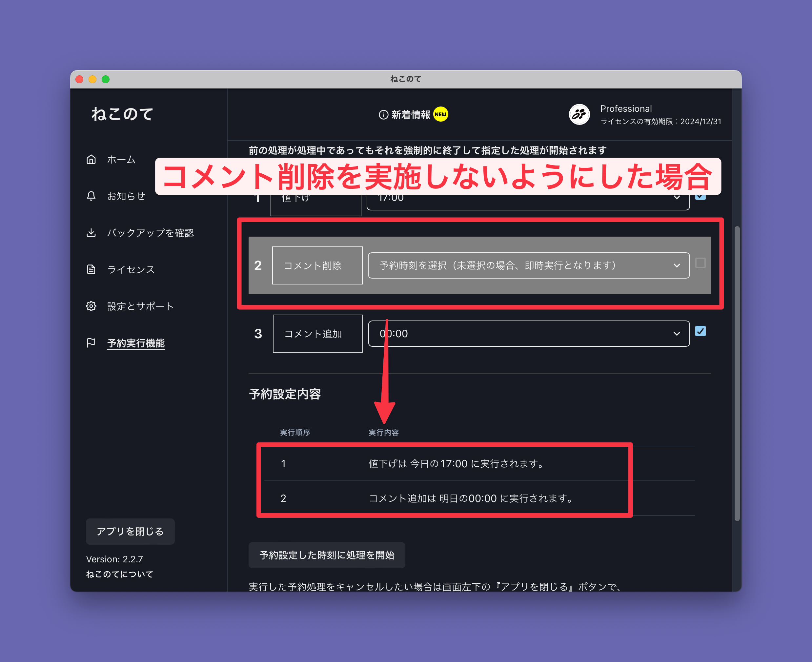The image size is (812, 662).
Task: Open the 00:00 time dropdown for コメント追加
Action: tap(528, 334)
